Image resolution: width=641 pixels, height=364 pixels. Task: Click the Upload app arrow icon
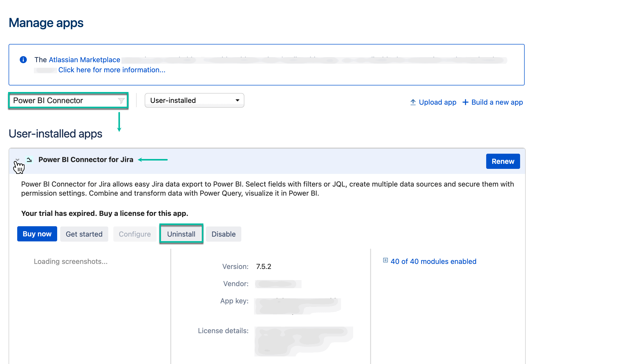pyautogui.click(x=413, y=102)
